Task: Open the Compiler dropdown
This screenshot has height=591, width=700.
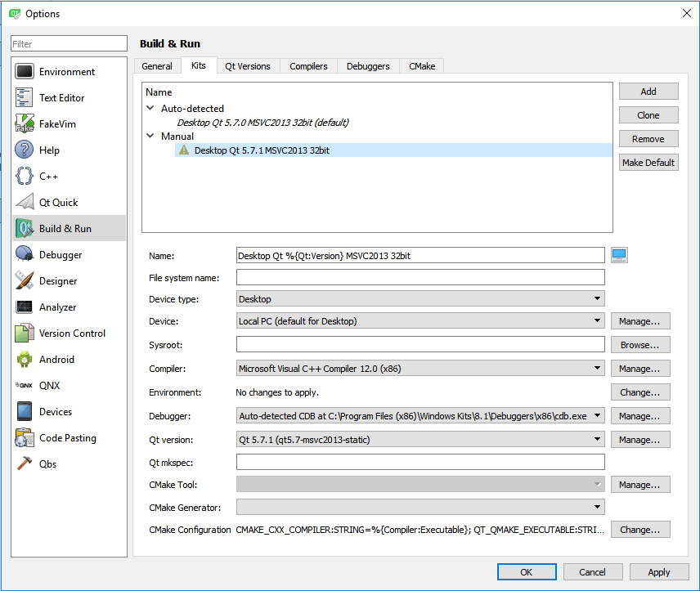Action: point(420,369)
